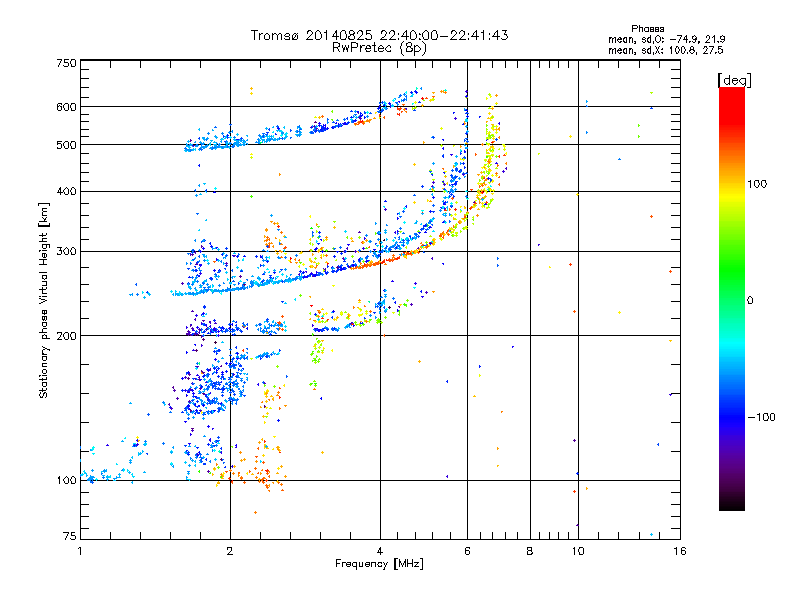This screenshot has height=600, width=800.
Task: Click the x-axis tick label '10'
Action: (578, 551)
